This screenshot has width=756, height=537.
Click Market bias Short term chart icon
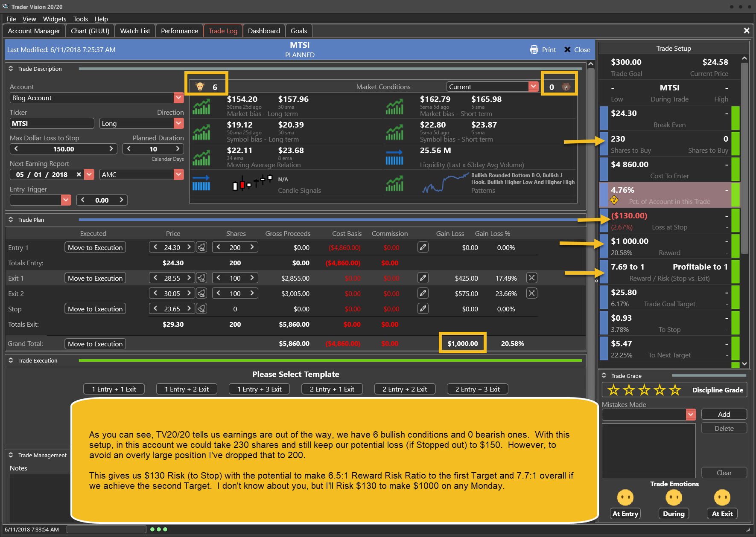coord(394,107)
